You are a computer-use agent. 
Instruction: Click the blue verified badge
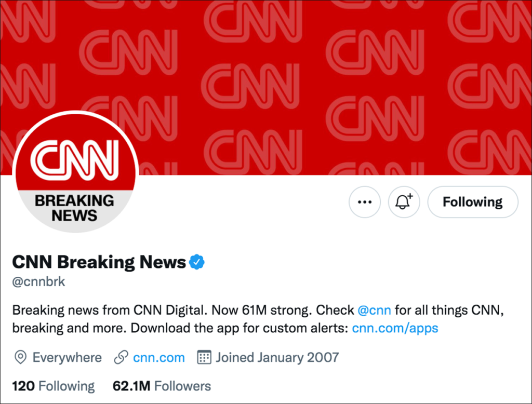pos(196,262)
